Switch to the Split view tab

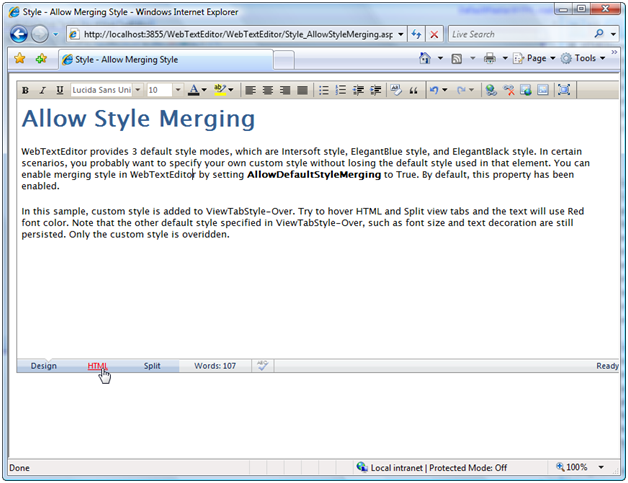[151, 366]
